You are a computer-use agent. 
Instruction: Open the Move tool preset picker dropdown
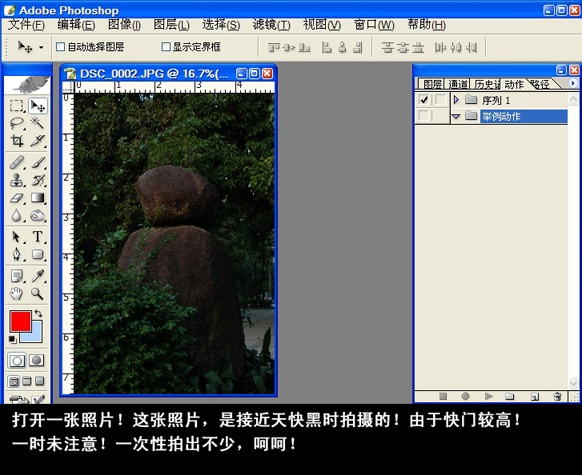coord(41,47)
